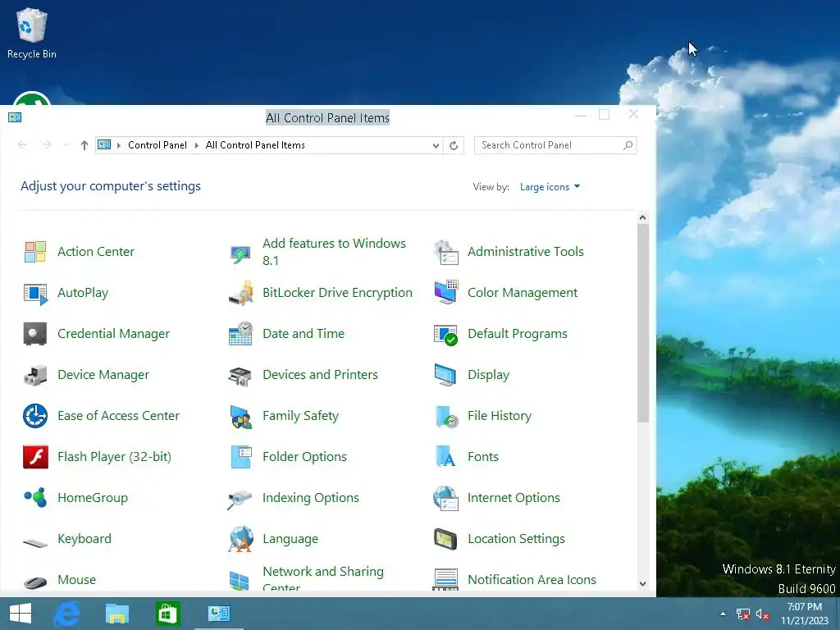The height and width of the screenshot is (630, 840).
Task: Click the Device Manager text link
Action: pos(103,375)
